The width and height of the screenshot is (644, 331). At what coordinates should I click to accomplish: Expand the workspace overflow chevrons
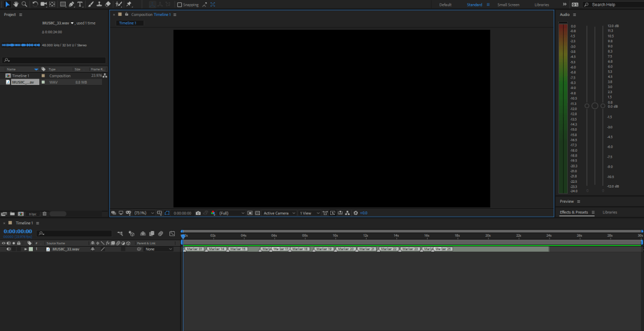pyautogui.click(x=564, y=5)
